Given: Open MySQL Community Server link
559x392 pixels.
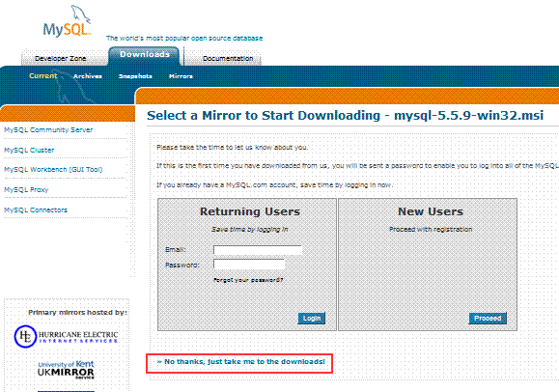Looking at the screenshot, I should coord(48,129).
